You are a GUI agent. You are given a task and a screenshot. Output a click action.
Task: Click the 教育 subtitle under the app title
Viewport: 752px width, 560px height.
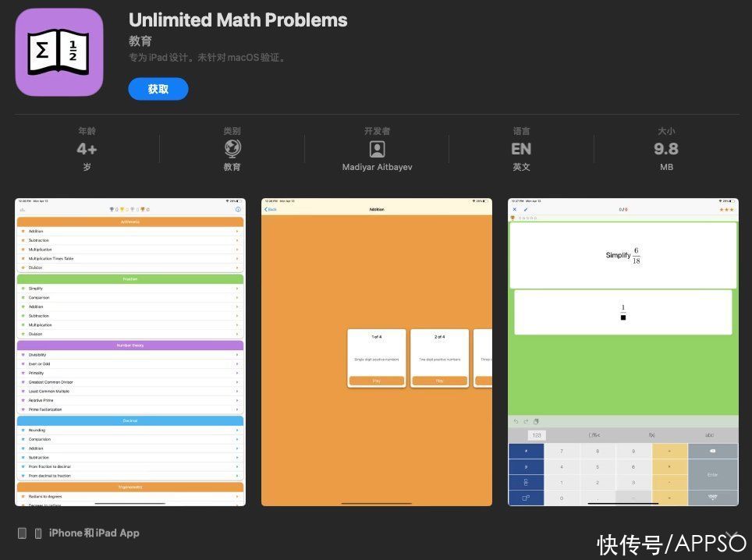[x=140, y=41]
